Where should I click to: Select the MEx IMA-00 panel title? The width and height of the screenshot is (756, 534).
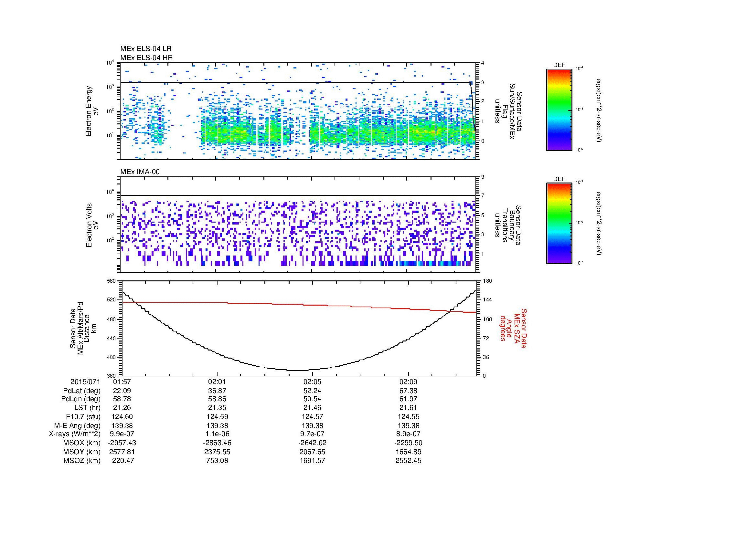tap(140, 172)
